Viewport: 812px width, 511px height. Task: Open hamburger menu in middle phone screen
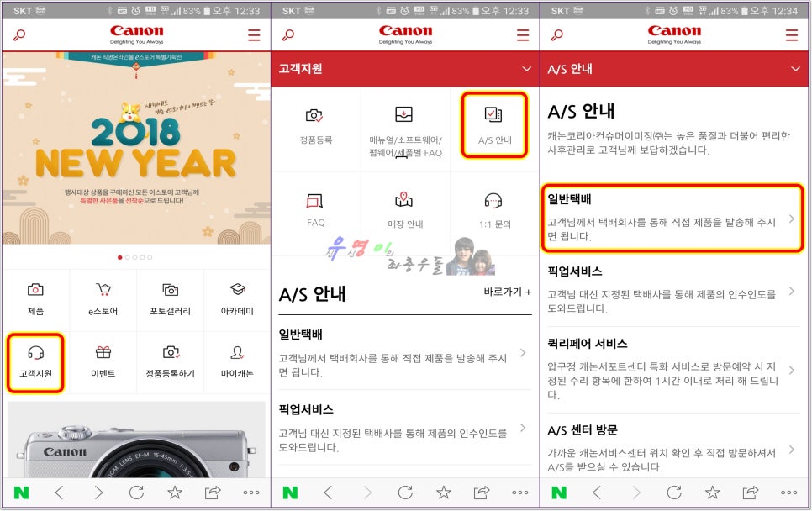(523, 35)
